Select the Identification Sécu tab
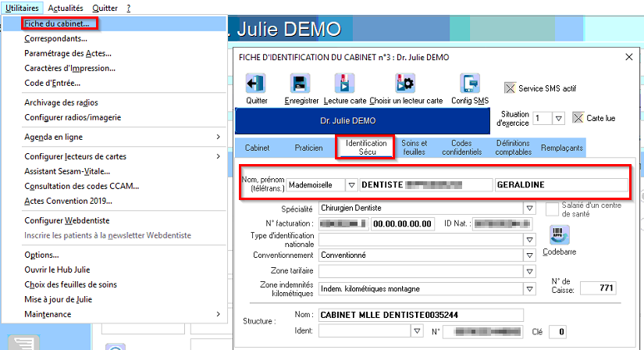The width and height of the screenshot is (644, 350). point(366,147)
